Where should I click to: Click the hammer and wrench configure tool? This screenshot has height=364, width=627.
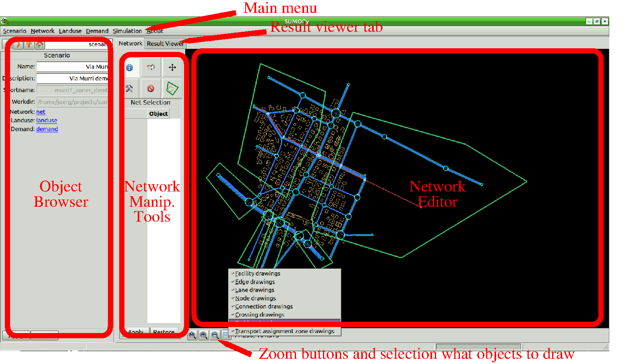point(130,88)
